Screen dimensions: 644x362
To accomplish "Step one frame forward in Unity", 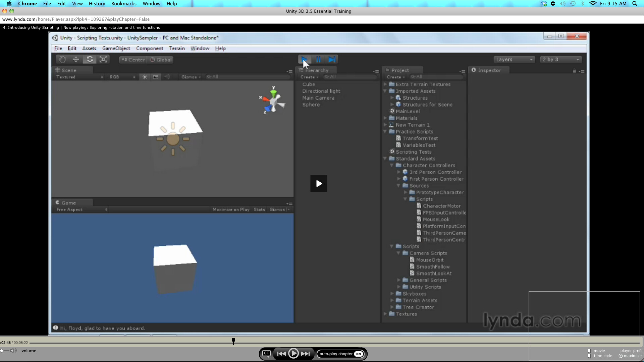I will pos(332,59).
